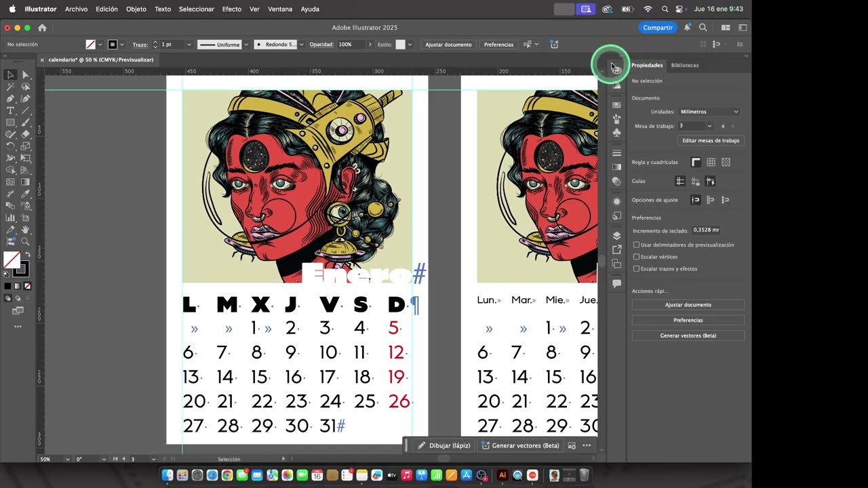The image size is (868, 488).
Task: Select the Rotate tool
Action: coord(10,146)
